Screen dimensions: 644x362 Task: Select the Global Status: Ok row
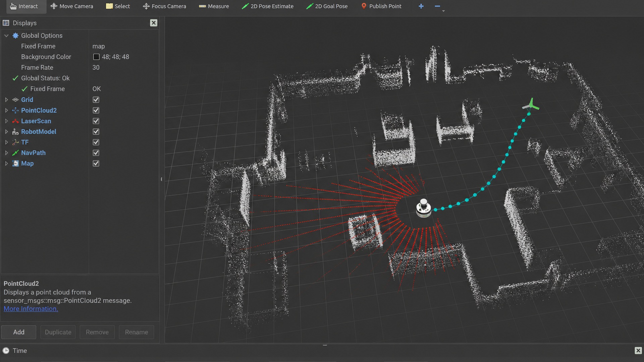(x=45, y=78)
